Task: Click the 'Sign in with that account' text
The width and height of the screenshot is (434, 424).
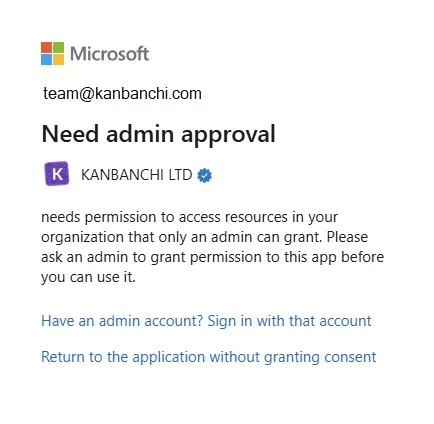Action: coord(289,321)
